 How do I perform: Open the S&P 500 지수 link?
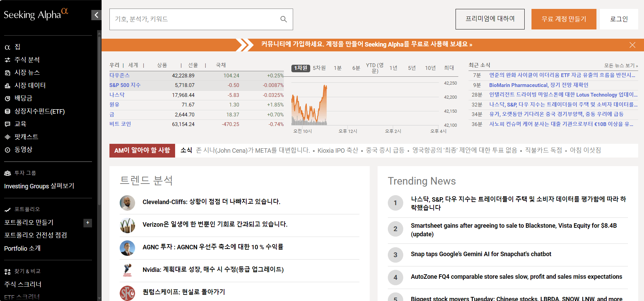click(x=125, y=85)
